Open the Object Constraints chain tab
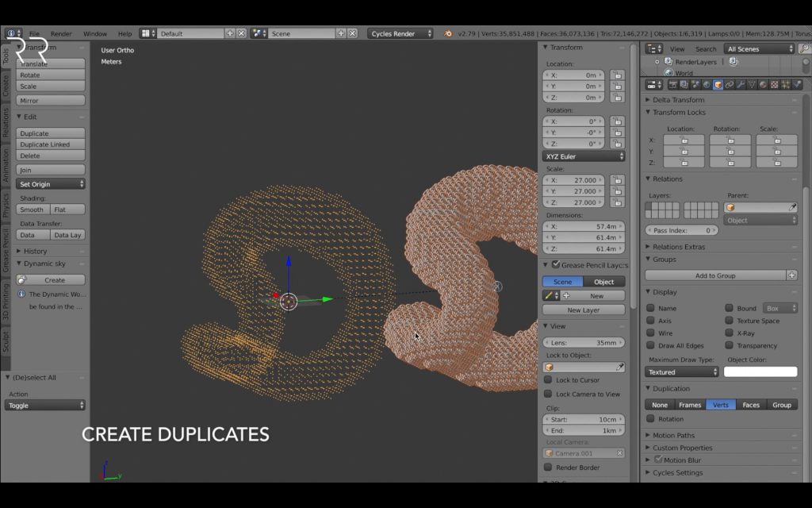The image size is (812, 508). click(730, 84)
